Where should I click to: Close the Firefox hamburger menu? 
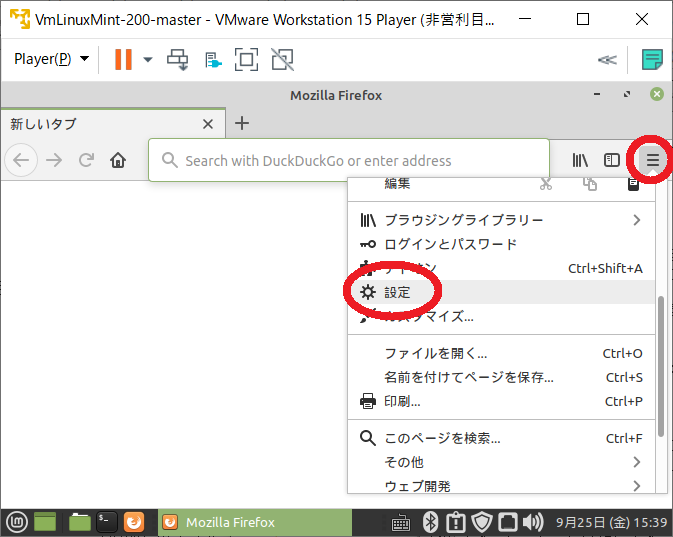click(x=652, y=160)
